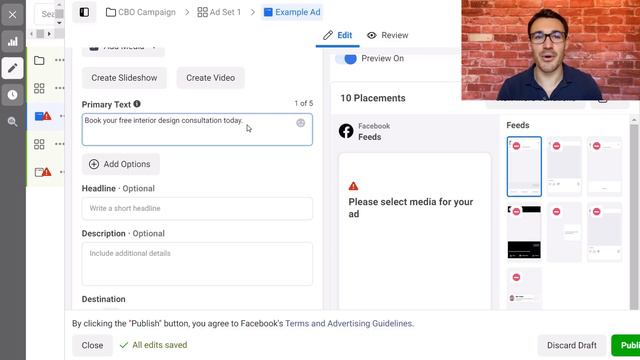Viewport: 640px width, 360px height.
Task: Select first Feeds preview thumbnail
Action: [x=524, y=167]
